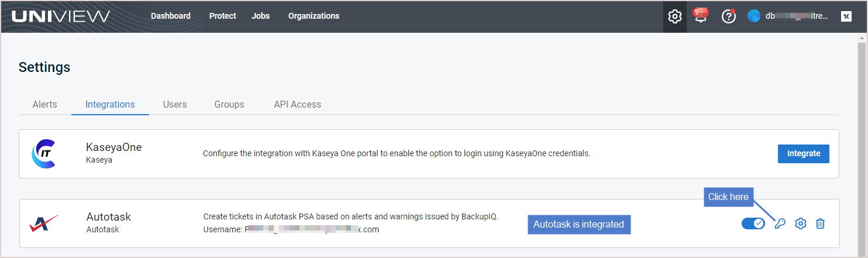The image size is (868, 258).
Task: Click the Integrate button for KaseyaOne
Action: click(804, 153)
